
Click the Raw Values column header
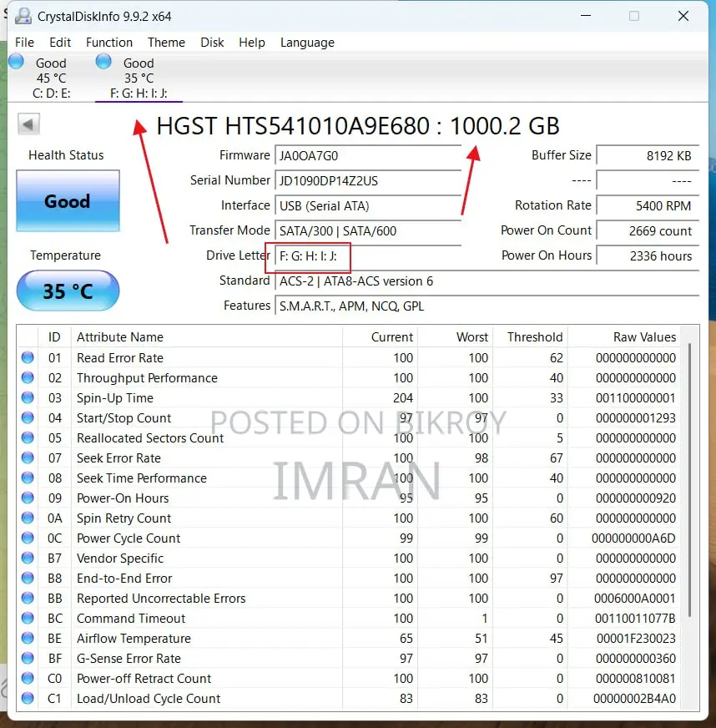(624, 336)
